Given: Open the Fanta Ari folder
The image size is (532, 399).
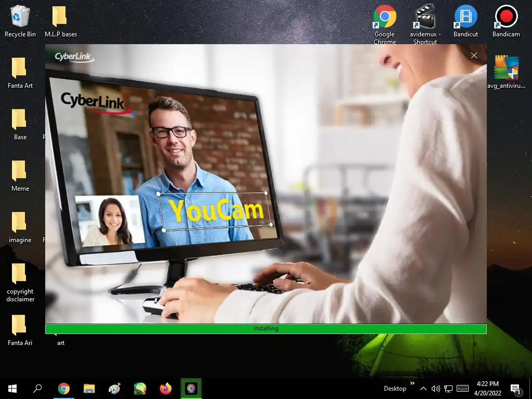Looking at the screenshot, I should tap(20, 330).
